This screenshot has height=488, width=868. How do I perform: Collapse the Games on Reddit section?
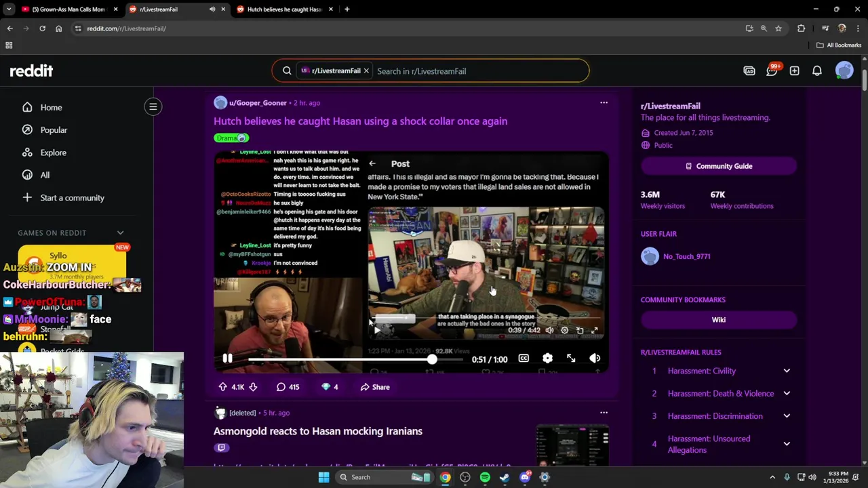(x=120, y=233)
